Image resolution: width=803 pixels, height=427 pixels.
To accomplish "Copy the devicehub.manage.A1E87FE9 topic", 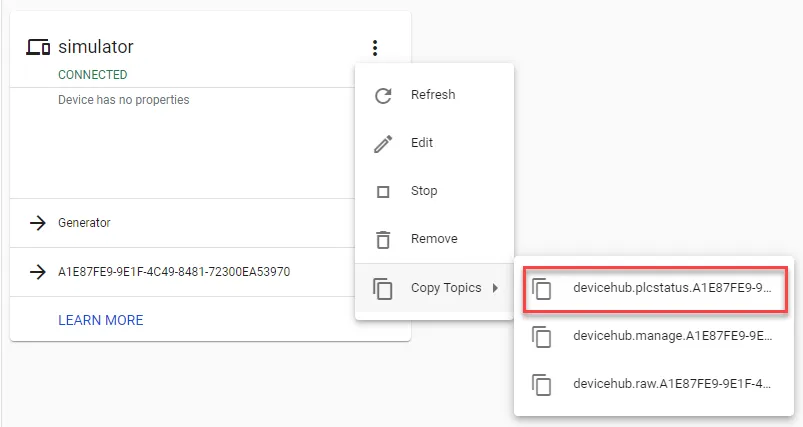I will click(654, 336).
